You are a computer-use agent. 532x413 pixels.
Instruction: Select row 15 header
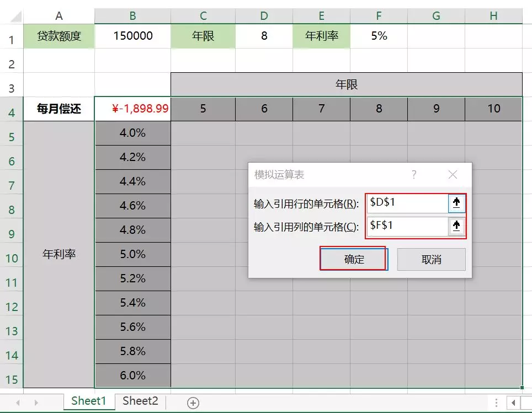[11, 376]
